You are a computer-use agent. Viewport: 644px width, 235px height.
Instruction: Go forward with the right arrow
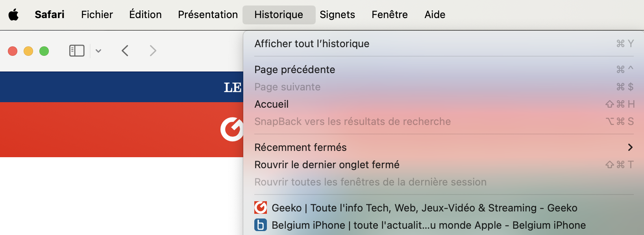coord(153,51)
